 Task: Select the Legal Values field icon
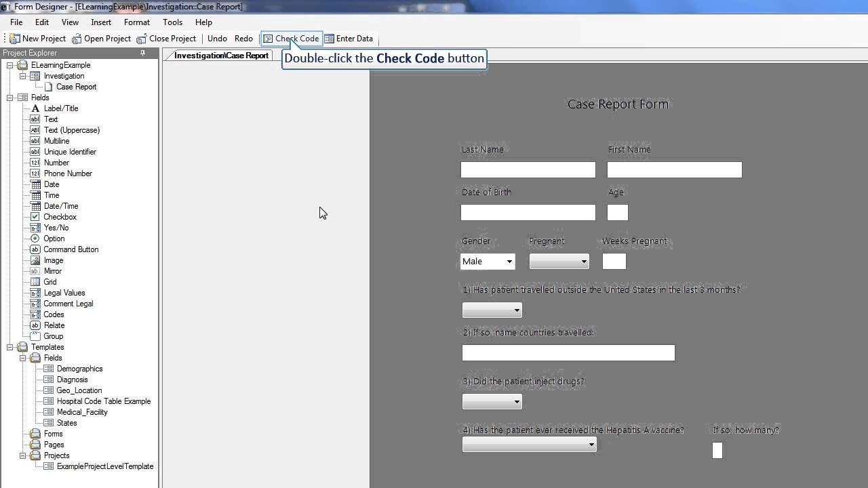click(x=35, y=293)
